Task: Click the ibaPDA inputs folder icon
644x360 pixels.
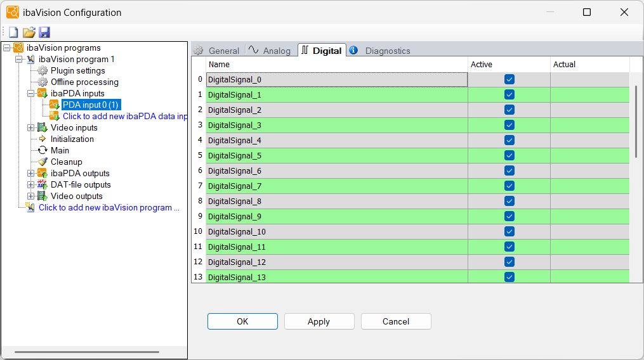Action: coord(43,93)
